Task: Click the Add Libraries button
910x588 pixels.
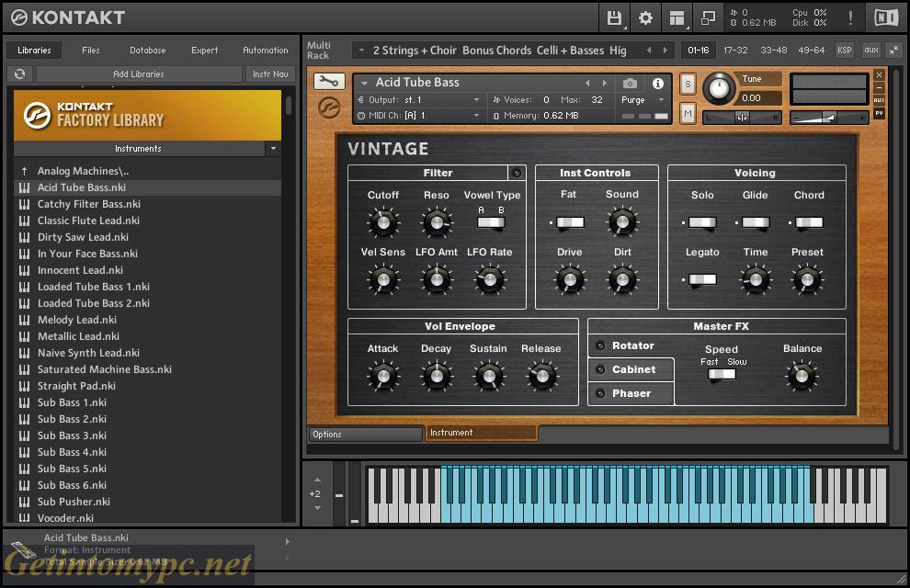Action: point(139,73)
